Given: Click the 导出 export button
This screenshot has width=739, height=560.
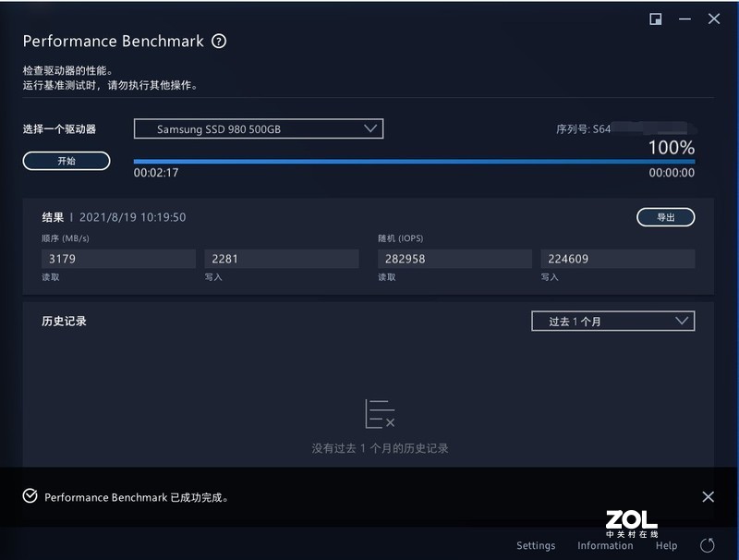Looking at the screenshot, I should click(665, 217).
